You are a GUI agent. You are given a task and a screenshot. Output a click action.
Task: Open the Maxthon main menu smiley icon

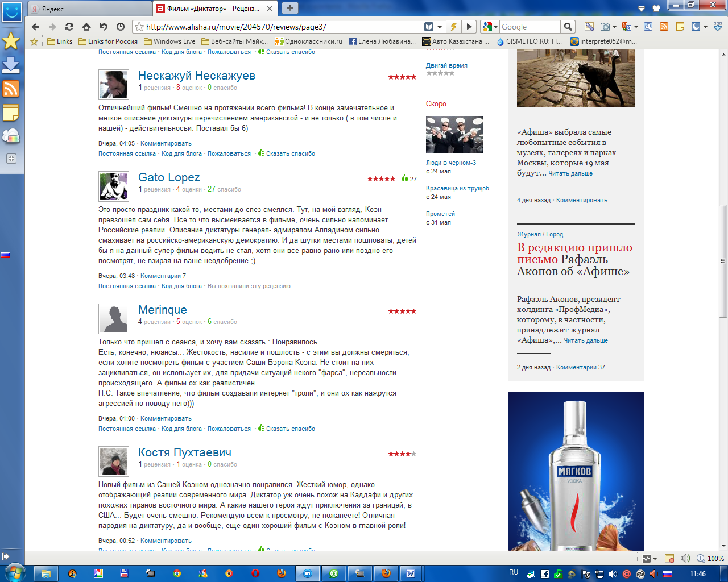click(x=11, y=11)
